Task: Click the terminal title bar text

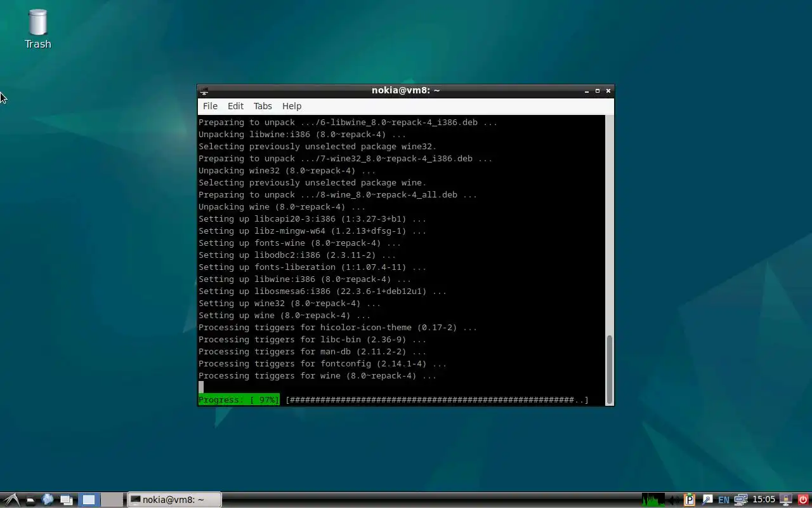Action: pyautogui.click(x=406, y=90)
